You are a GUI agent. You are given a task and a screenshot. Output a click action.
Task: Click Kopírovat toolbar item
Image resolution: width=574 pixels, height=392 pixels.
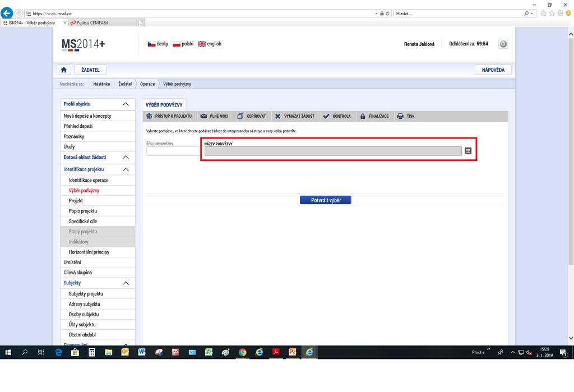coord(252,116)
